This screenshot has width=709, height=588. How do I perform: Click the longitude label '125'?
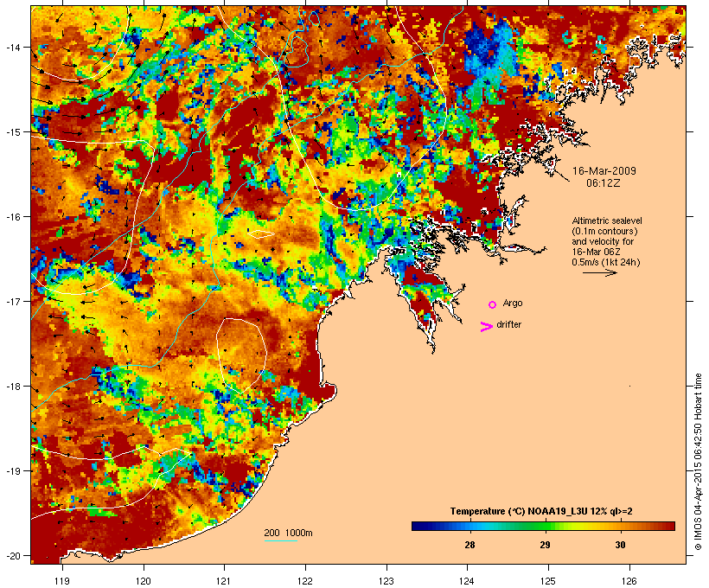[x=548, y=581]
